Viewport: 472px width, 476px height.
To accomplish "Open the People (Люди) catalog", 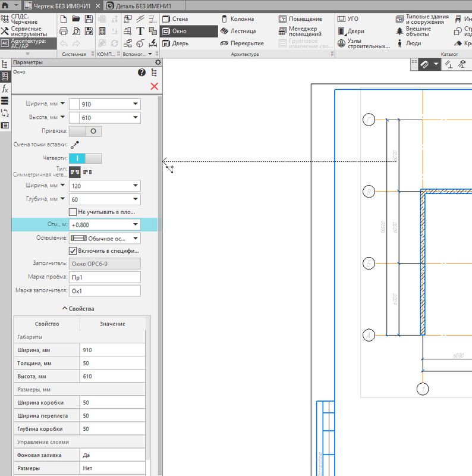I will pos(408,43).
